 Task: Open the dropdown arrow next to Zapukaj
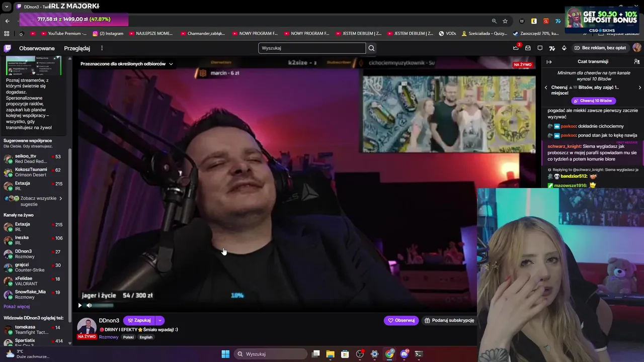click(159, 320)
